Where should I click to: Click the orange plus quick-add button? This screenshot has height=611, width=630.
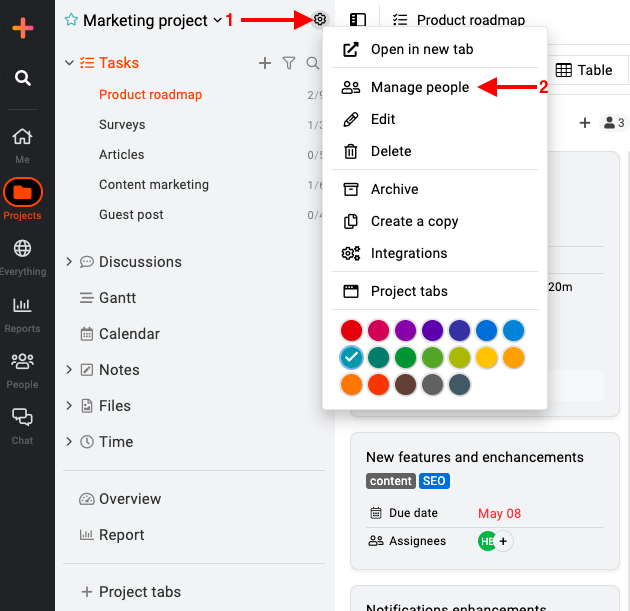click(x=22, y=28)
